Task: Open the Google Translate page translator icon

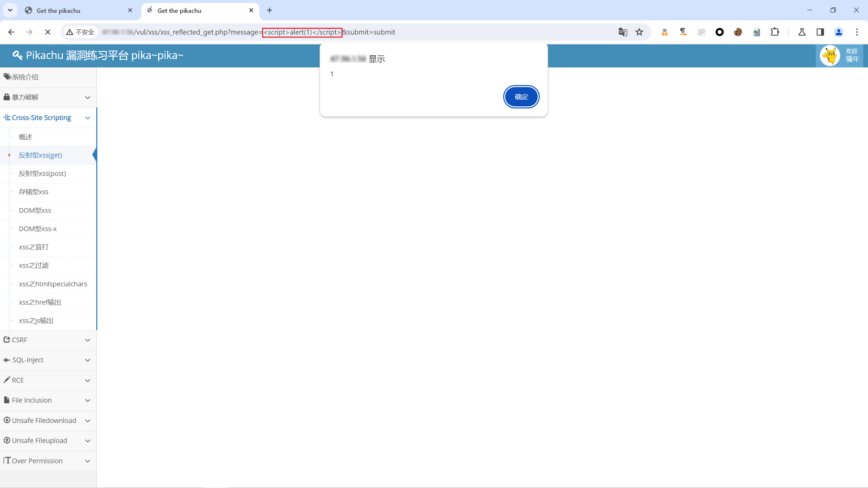Action: click(623, 32)
